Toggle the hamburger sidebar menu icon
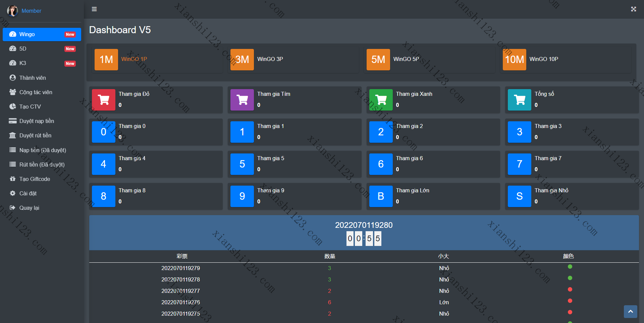This screenshot has width=644, height=323. point(94,9)
